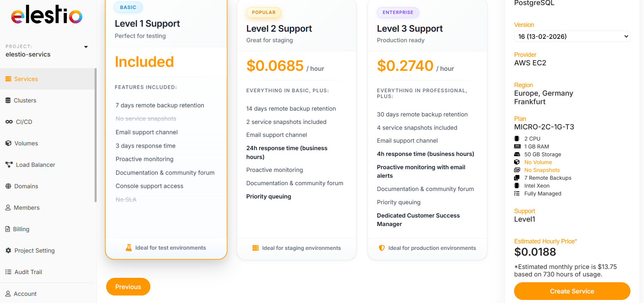The image size is (644, 303).
Task: Click the Services list icon in sidebar
Action: tap(9, 79)
